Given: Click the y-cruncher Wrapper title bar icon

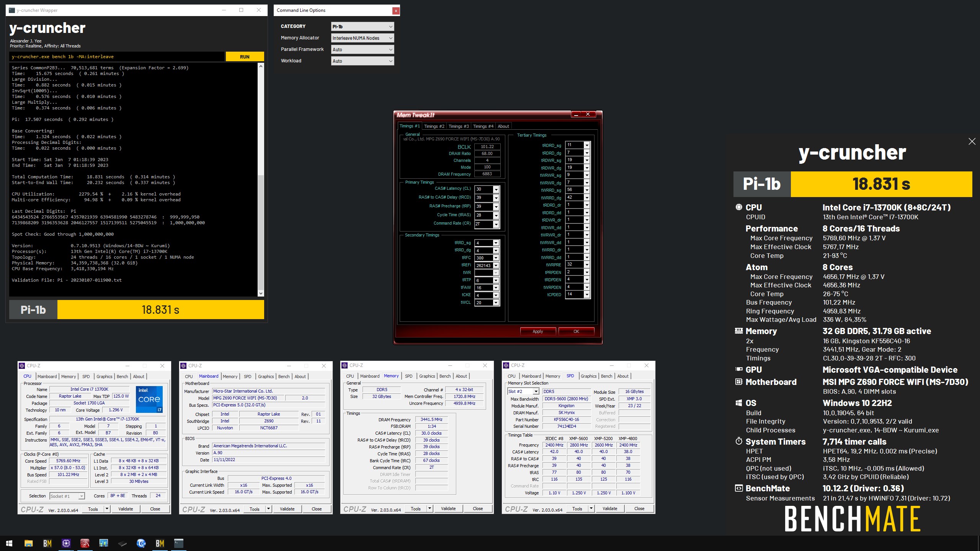Looking at the screenshot, I should [12, 10].
